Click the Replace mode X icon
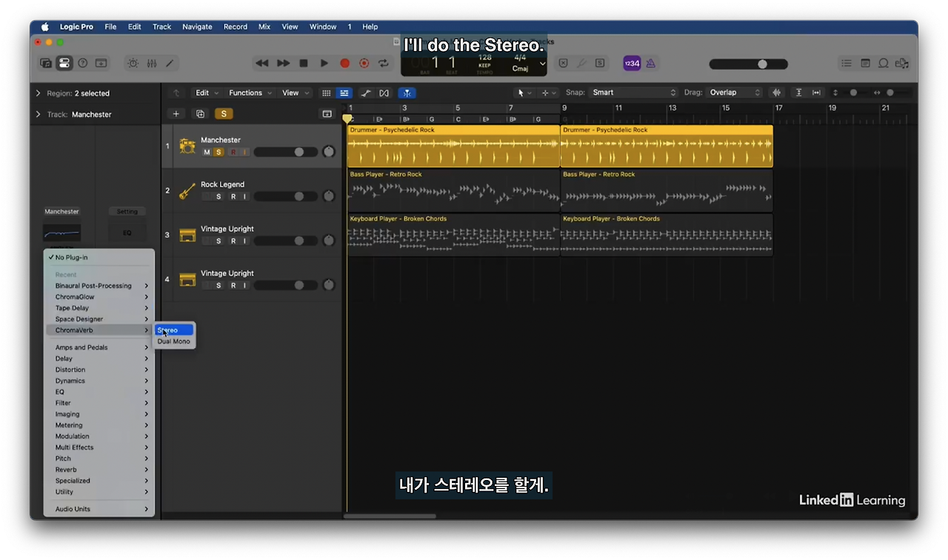Screen dimensions: 948x560 (x=563, y=64)
